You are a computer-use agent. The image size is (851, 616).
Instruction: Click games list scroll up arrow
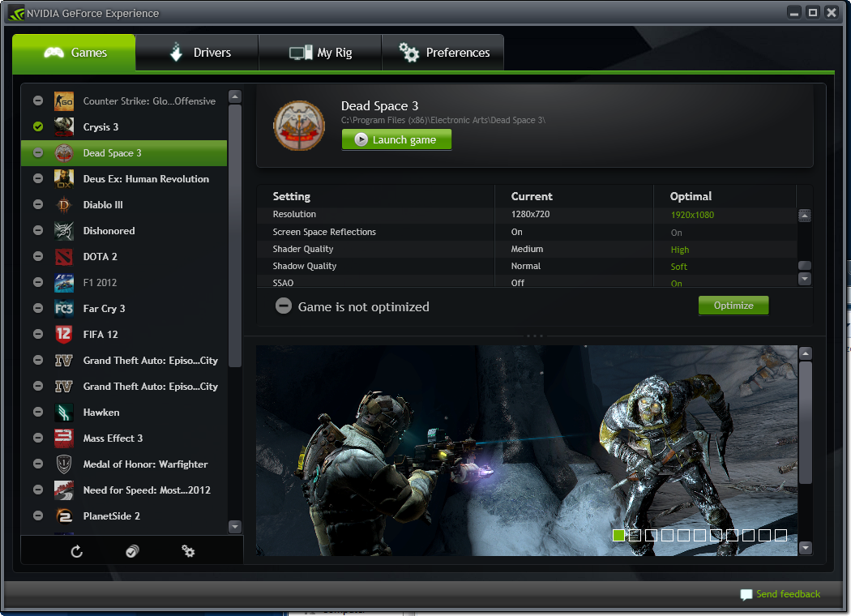point(235,97)
